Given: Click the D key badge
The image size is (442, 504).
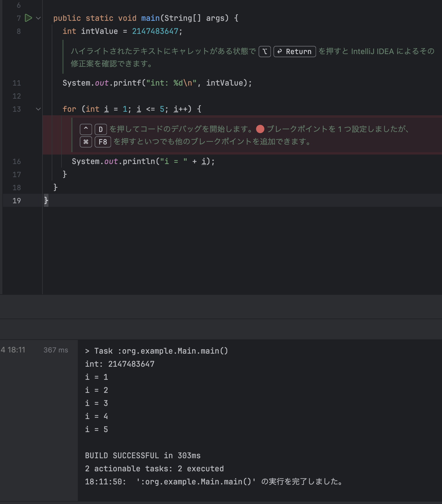Looking at the screenshot, I should pyautogui.click(x=101, y=129).
